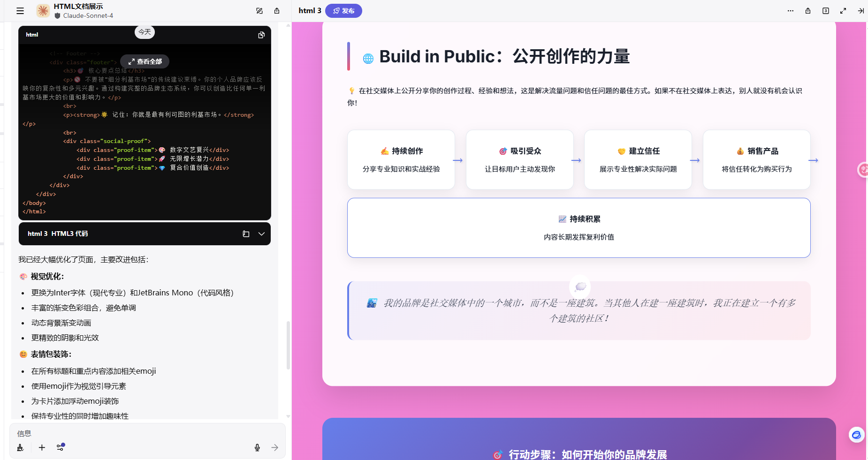Open the chat settings sliders icon
This screenshot has width=868, height=460.
(x=61, y=447)
